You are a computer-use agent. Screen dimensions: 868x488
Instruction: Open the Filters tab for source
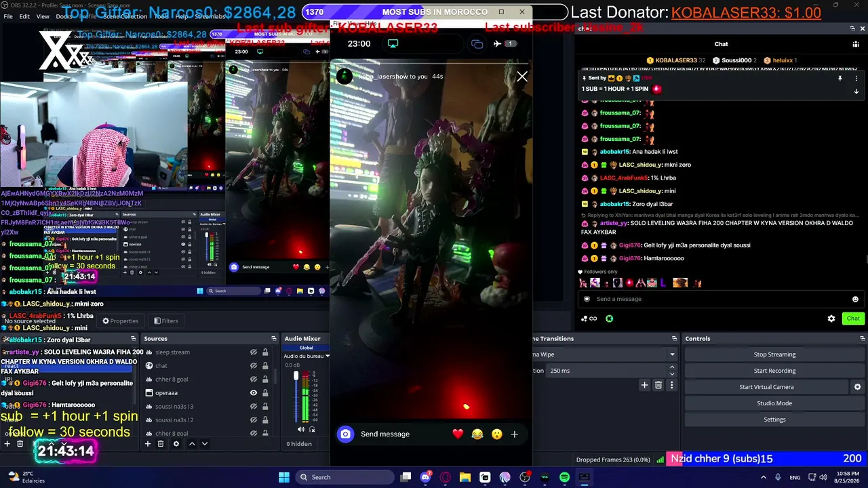point(166,321)
